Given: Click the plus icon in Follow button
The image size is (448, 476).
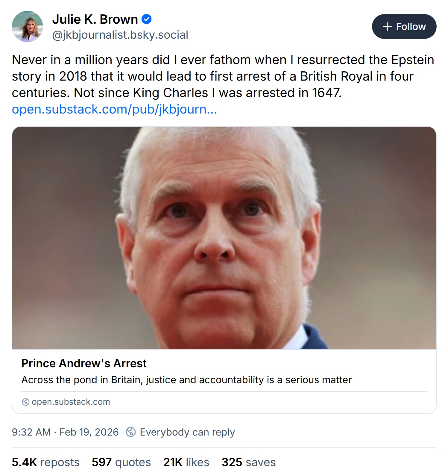Looking at the screenshot, I should pyautogui.click(x=387, y=27).
